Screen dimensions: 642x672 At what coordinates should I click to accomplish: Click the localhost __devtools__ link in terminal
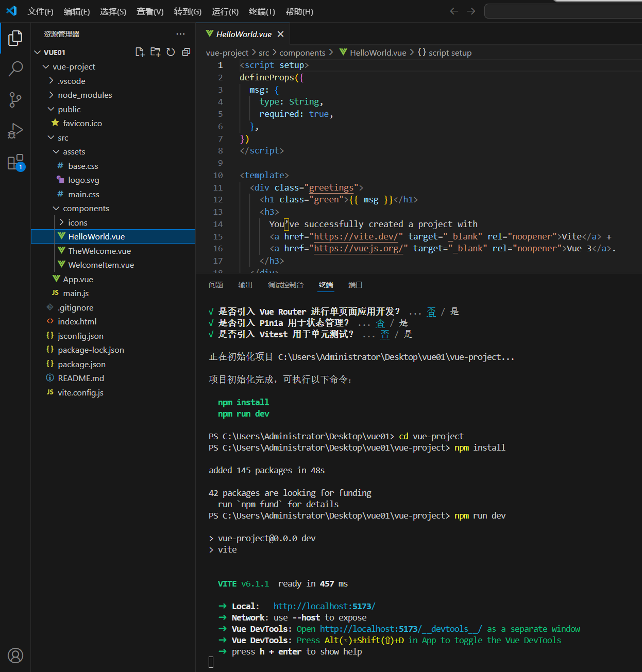tap(401, 629)
